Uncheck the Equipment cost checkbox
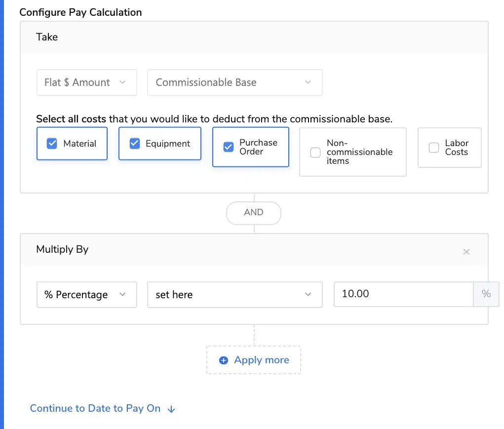 (x=134, y=144)
